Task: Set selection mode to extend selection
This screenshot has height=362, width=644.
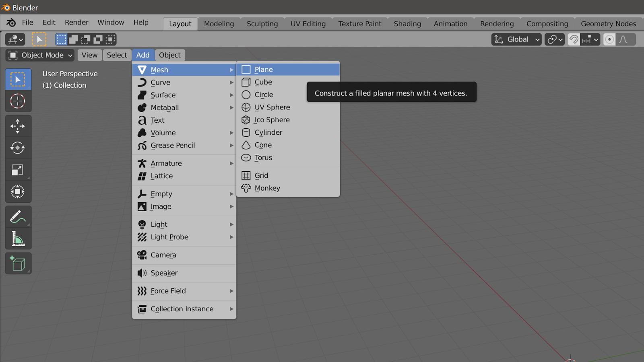Action: point(73,39)
